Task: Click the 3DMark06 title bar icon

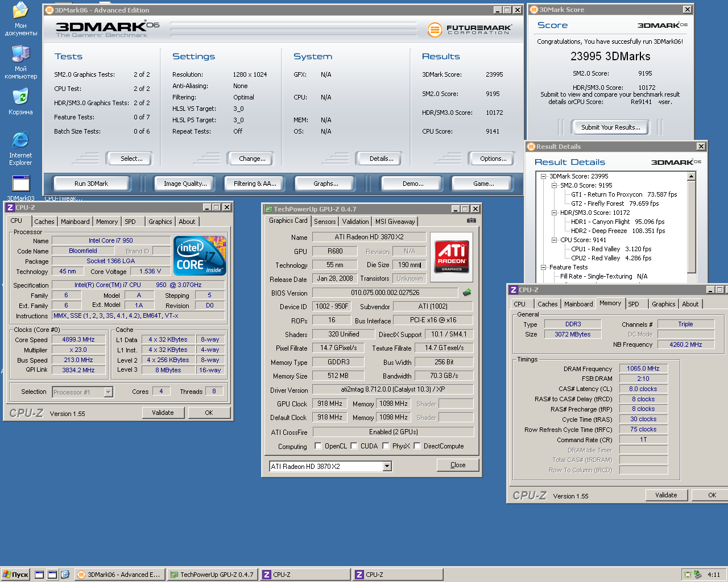Action: point(49,10)
